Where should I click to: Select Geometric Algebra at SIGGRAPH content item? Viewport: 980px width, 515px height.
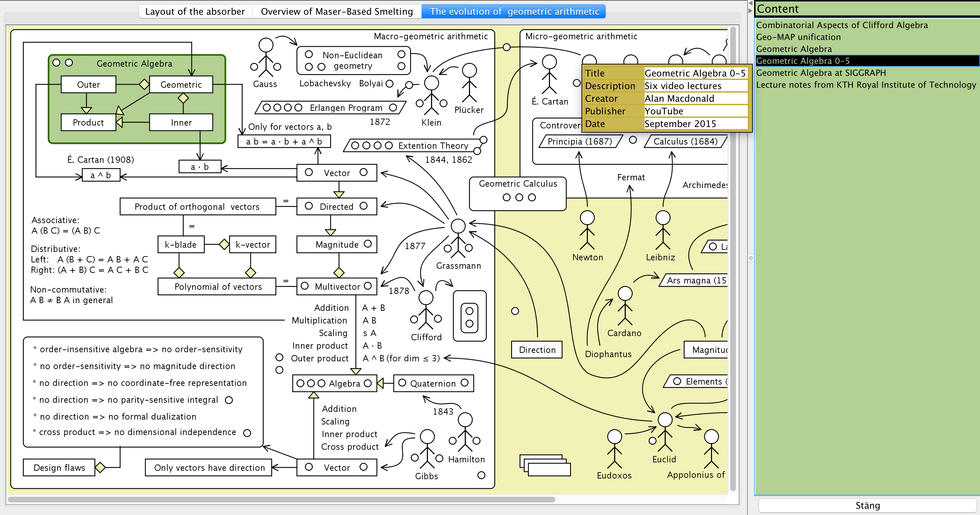(821, 73)
